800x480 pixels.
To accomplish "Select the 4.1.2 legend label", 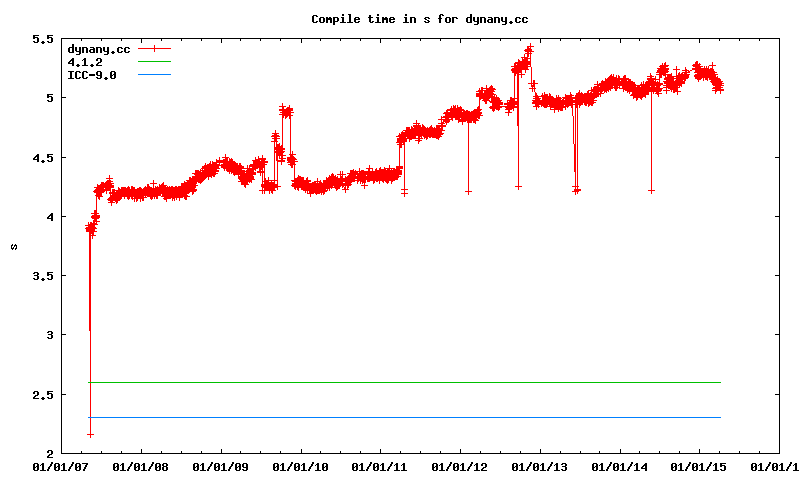I will pyautogui.click(x=85, y=62).
